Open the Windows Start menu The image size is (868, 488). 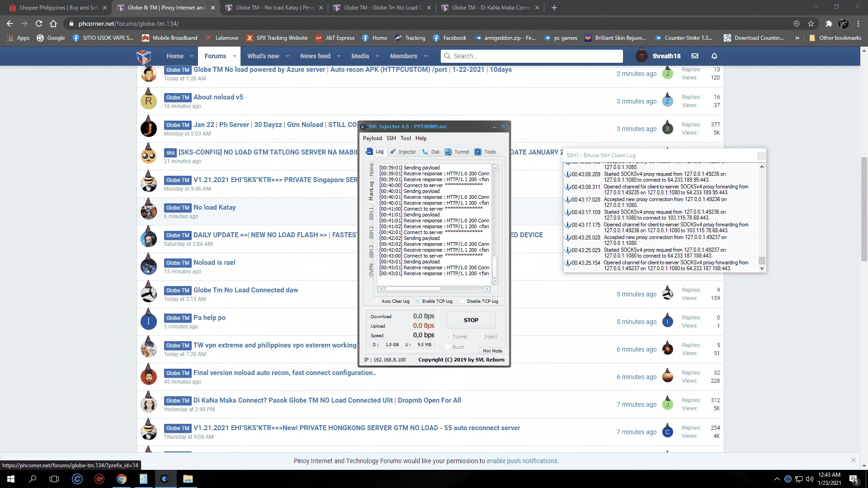pyautogui.click(x=11, y=479)
